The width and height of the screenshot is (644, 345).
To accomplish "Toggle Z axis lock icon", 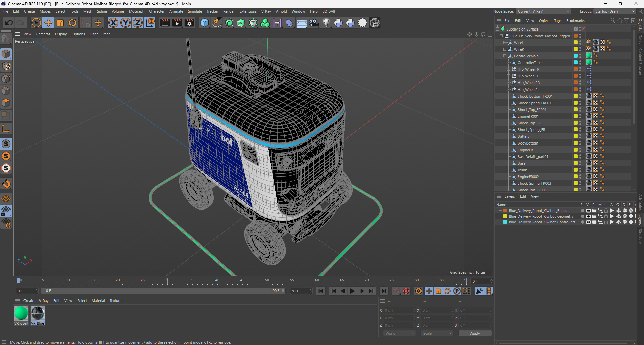I will [x=138, y=23].
